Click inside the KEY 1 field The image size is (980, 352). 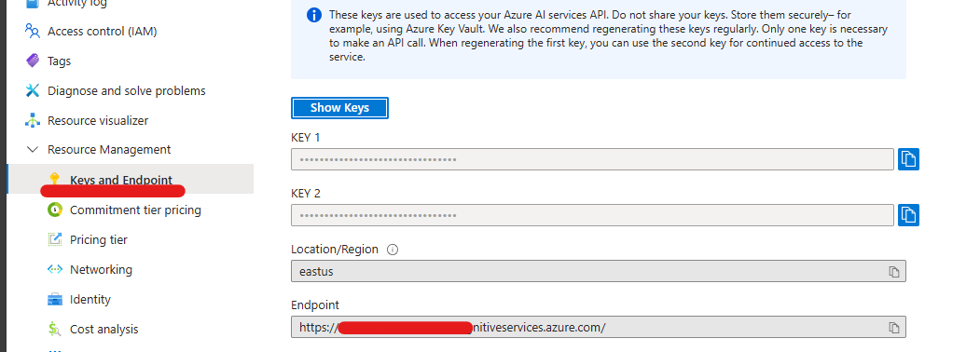tap(592, 159)
